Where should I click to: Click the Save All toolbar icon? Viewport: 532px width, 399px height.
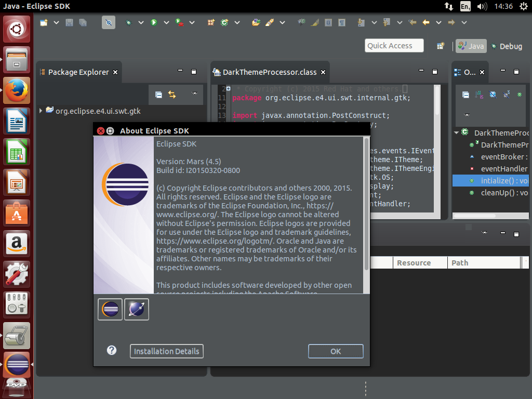tap(83, 22)
